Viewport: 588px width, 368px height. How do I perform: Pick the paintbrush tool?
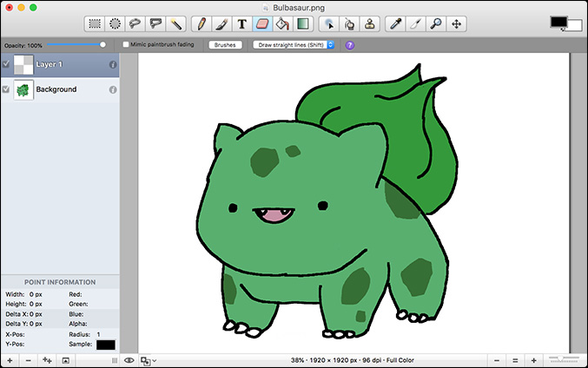(222, 24)
